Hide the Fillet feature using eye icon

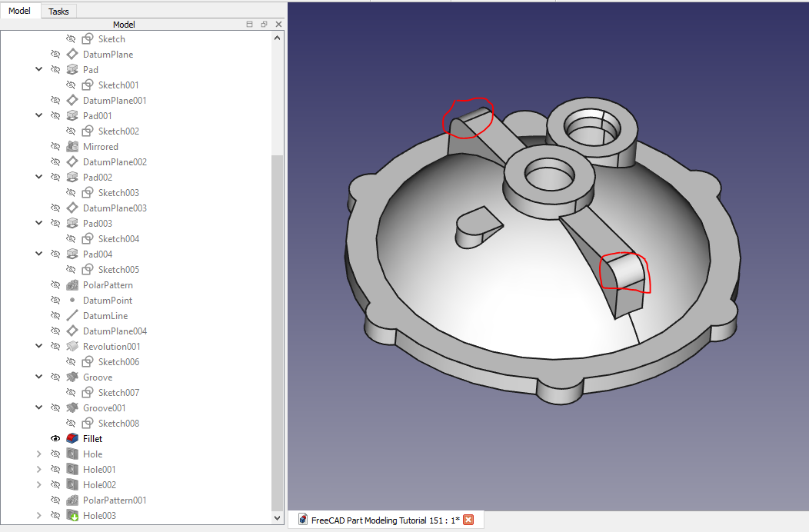[55, 439]
